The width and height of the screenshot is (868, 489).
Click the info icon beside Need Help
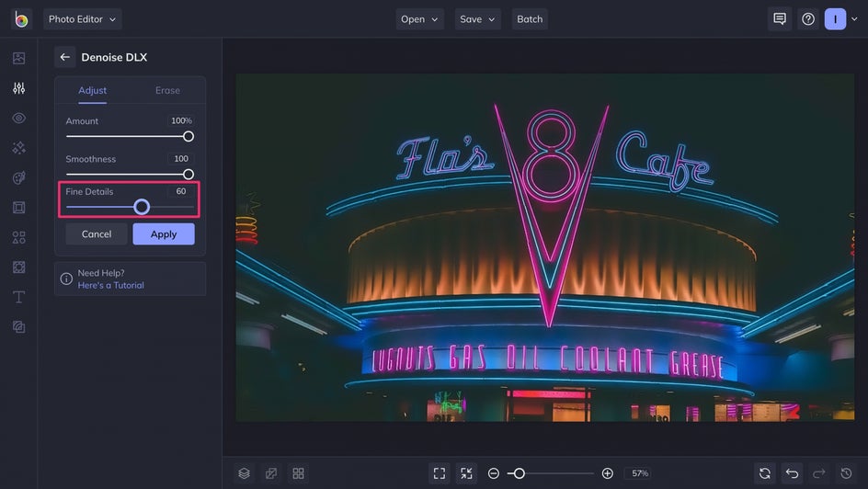(x=66, y=279)
